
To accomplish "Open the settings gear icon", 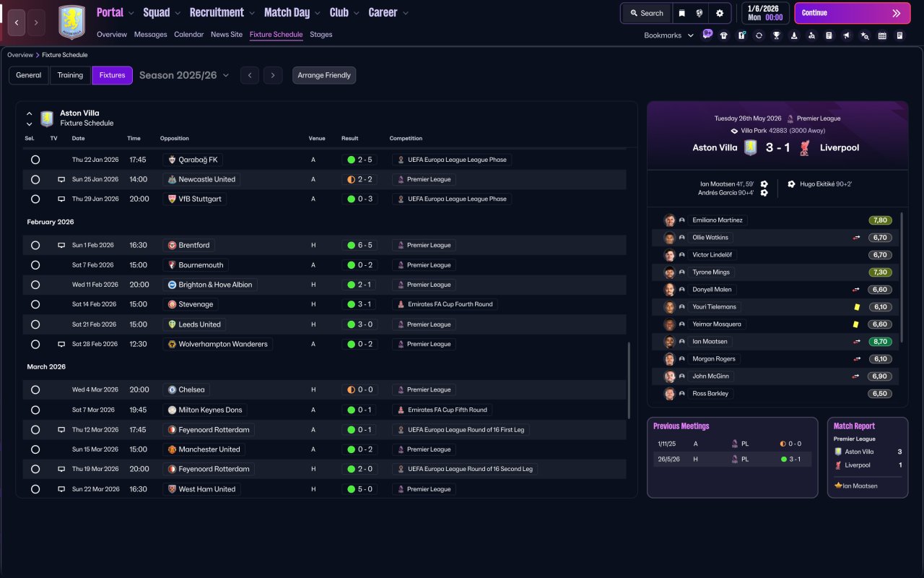I will click(720, 13).
